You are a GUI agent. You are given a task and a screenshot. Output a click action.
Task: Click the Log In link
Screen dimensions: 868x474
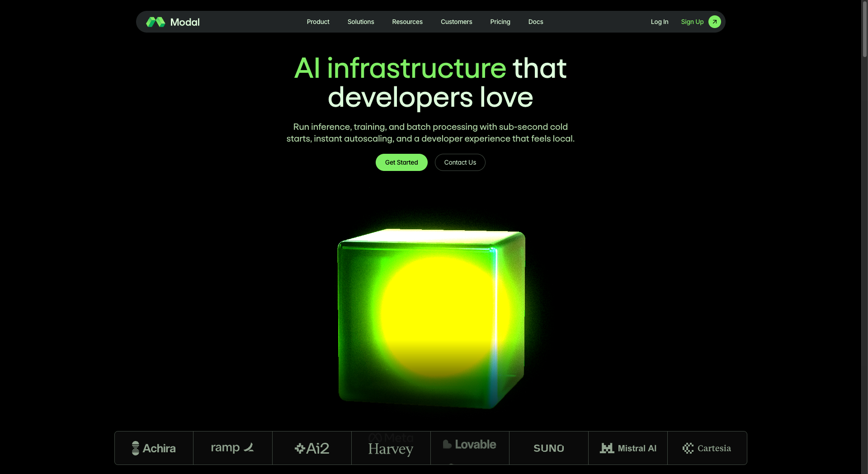pyautogui.click(x=660, y=22)
